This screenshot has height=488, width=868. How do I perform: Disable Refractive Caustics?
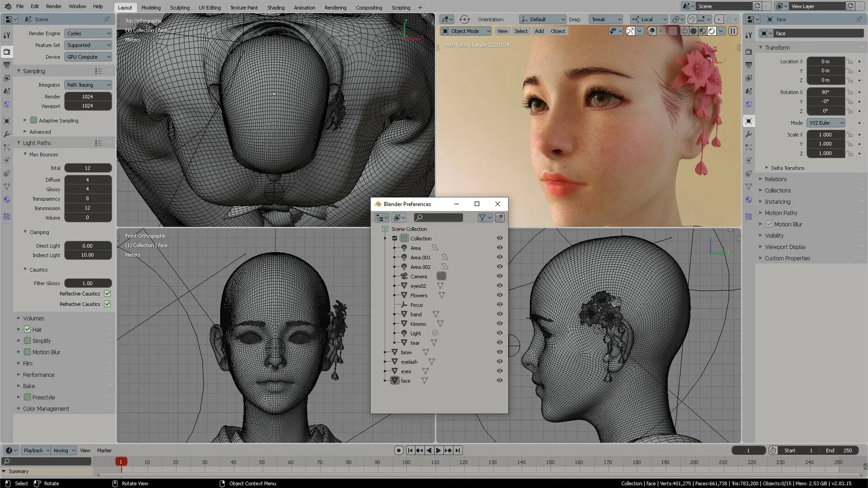(107, 304)
